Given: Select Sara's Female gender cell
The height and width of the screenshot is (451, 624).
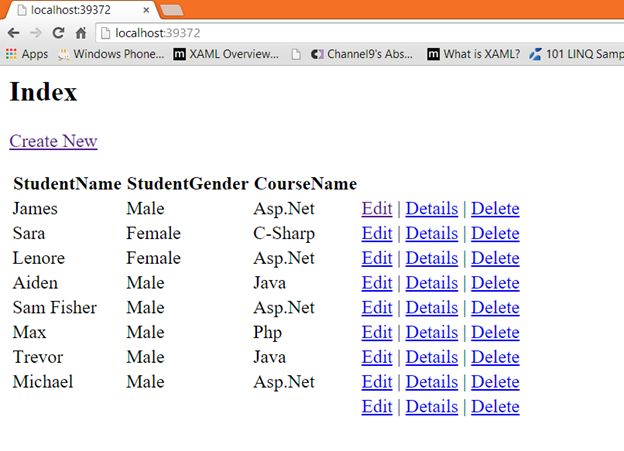Looking at the screenshot, I should click(x=153, y=233).
